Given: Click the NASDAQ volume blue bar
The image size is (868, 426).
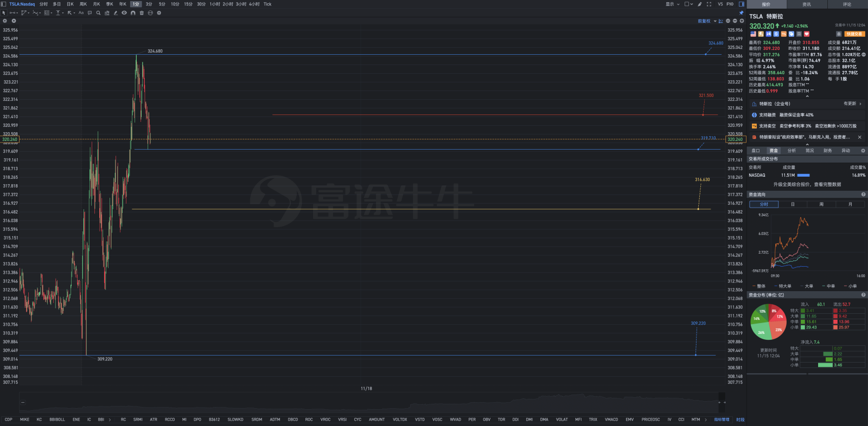Looking at the screenshot, I should (x=803, y=175).
